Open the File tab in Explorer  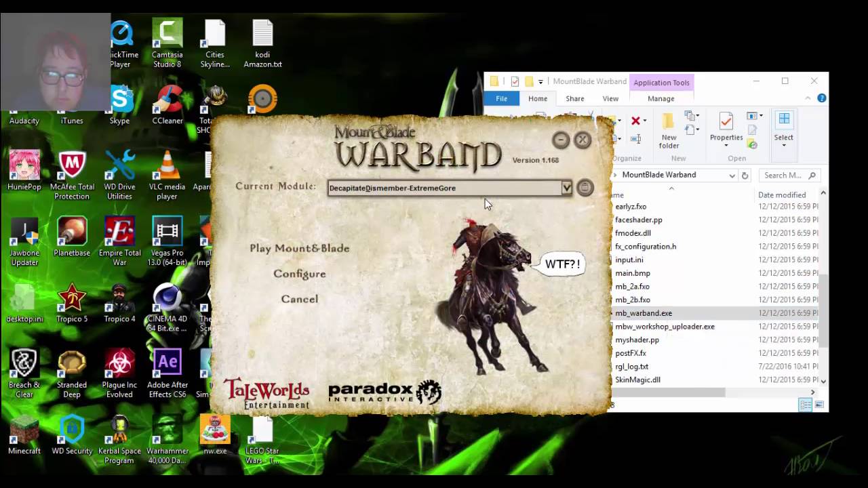click(x=501, y=98)
